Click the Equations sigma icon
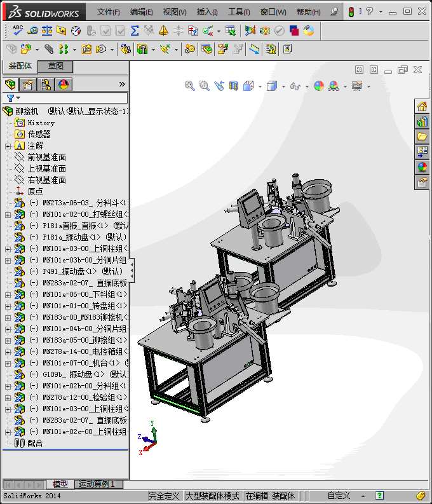Image resolution: width=432 pixels, height=504 pixels. click(x=135, y=31)
